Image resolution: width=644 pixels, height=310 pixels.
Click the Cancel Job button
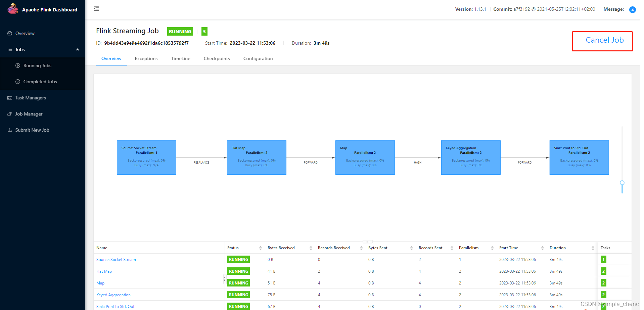604,40
